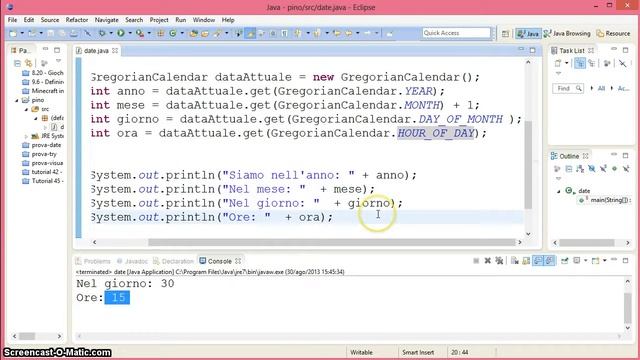Open the Run button dropdown arrow
Image resolution: width=640 pixels, height=360 pixels.
pyautogui.click(x=130, y=33)
